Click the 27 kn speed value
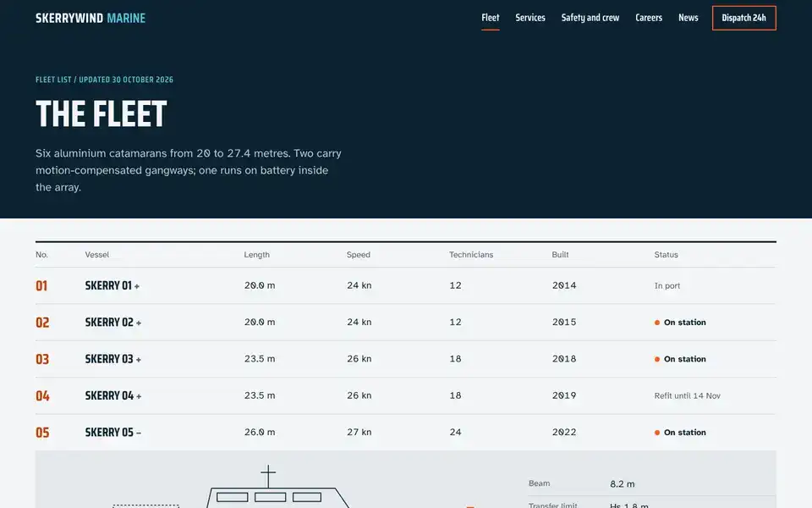Image resolution: width=812 pixels, height=508 pixels. pyautogui.click(x=359, y=432)
